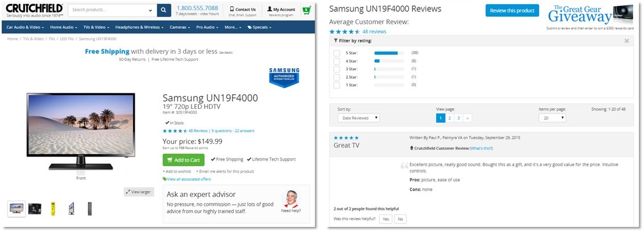Image resolution: width=644 pixels, height=232 pixels.
Task: Expand the Cameras menu
Action: click(180, 27)
